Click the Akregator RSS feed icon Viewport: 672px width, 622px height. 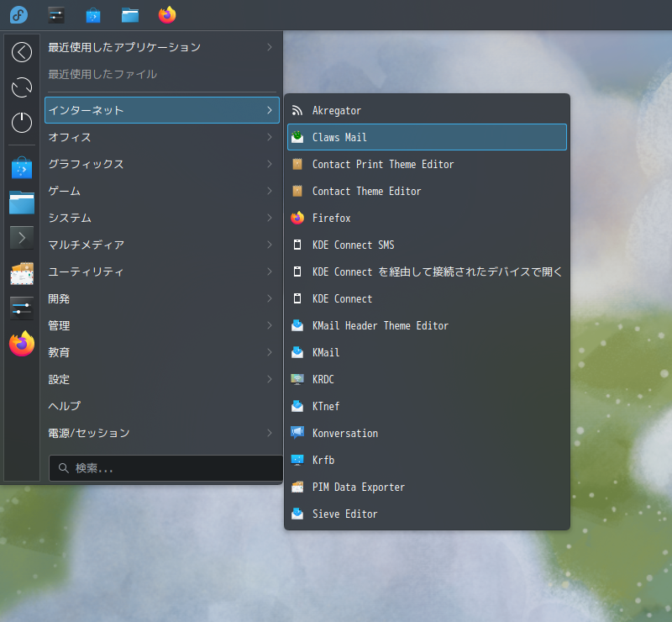click(x=297, y=111)
